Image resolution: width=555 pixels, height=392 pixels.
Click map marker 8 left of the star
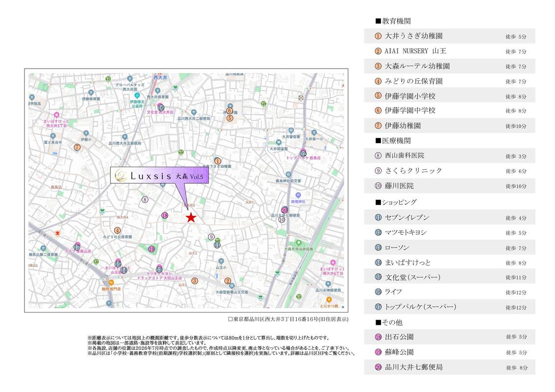(145, 200)
